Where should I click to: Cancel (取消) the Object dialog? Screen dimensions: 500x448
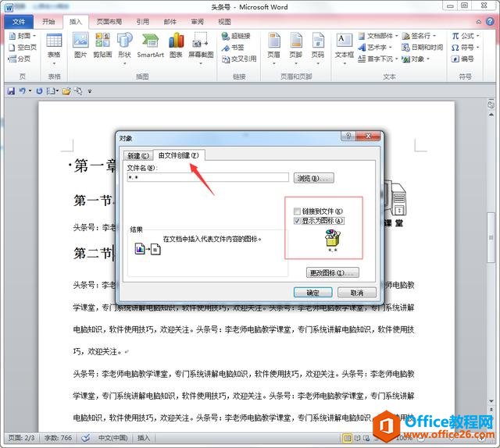(357, 292)
